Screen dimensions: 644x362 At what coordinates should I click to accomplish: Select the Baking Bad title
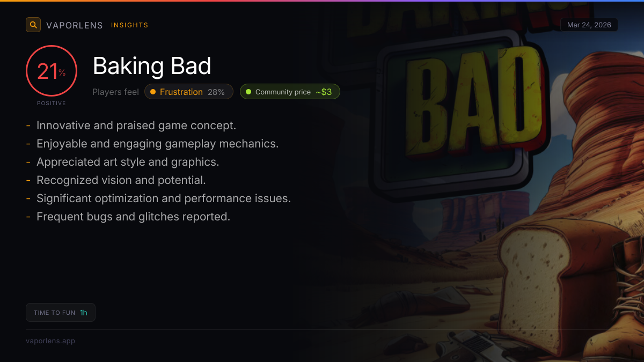pyautogui.click(x=152, y=66)
